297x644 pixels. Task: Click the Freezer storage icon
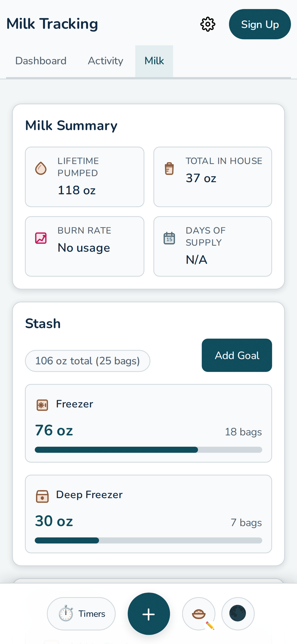pos(42,404)
